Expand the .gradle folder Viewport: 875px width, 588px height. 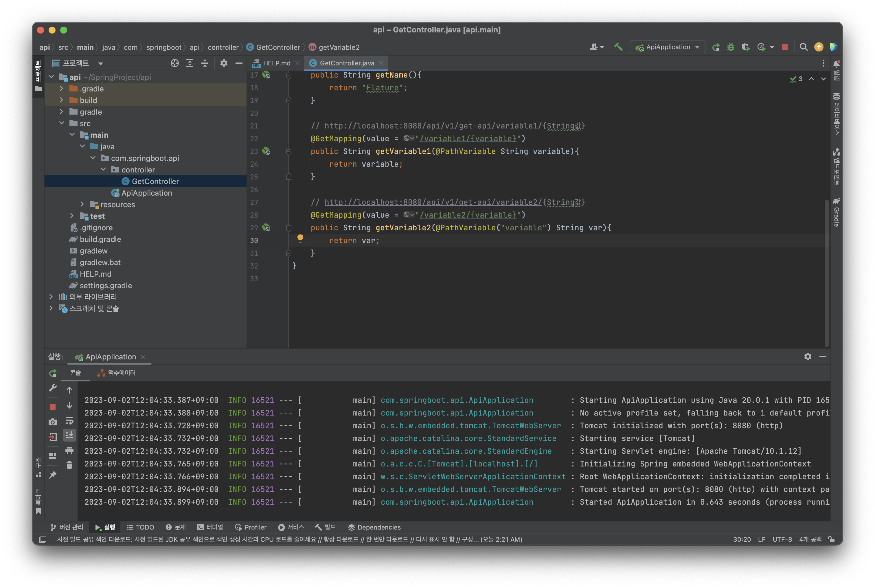pyautogui.click(x=62, y=89)
